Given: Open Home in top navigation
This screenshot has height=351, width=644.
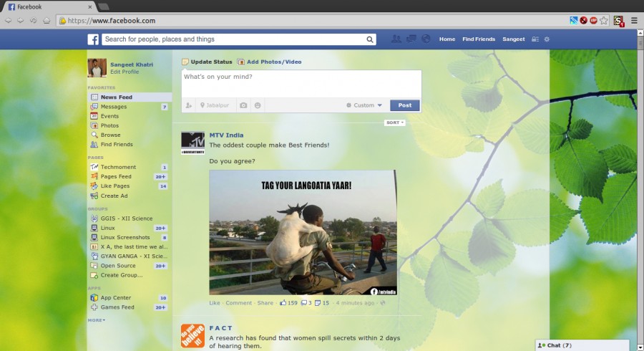Looking at the screenshot, I should tap(447, 39).
